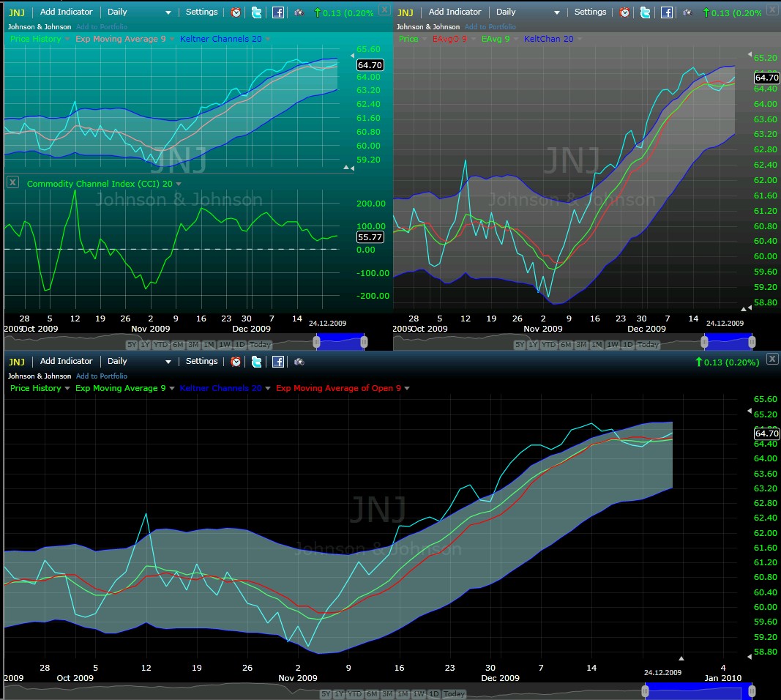The height and width of the screenshot is (700, 781).
Task: Open the Daily interval dropdown
Action: [132, 12]
